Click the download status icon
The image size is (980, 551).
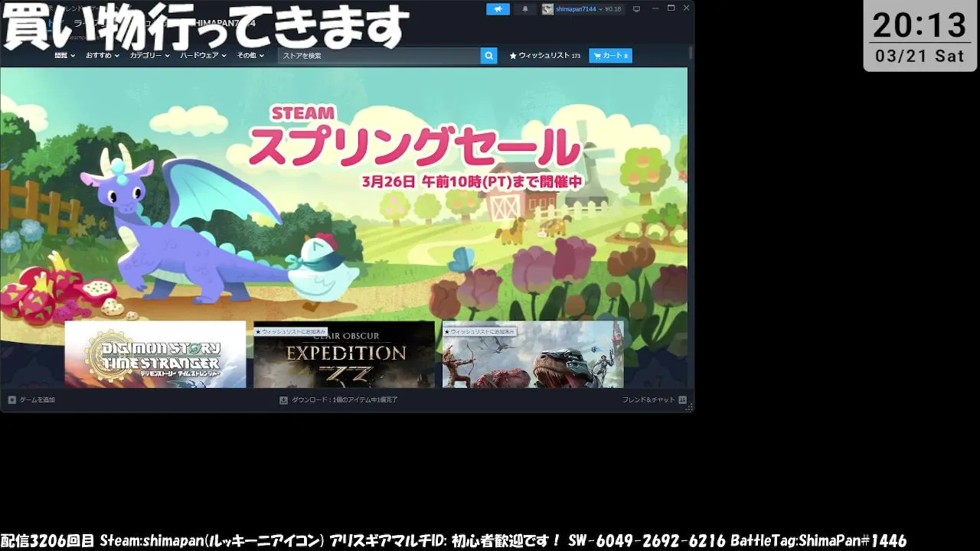point(283,399)
